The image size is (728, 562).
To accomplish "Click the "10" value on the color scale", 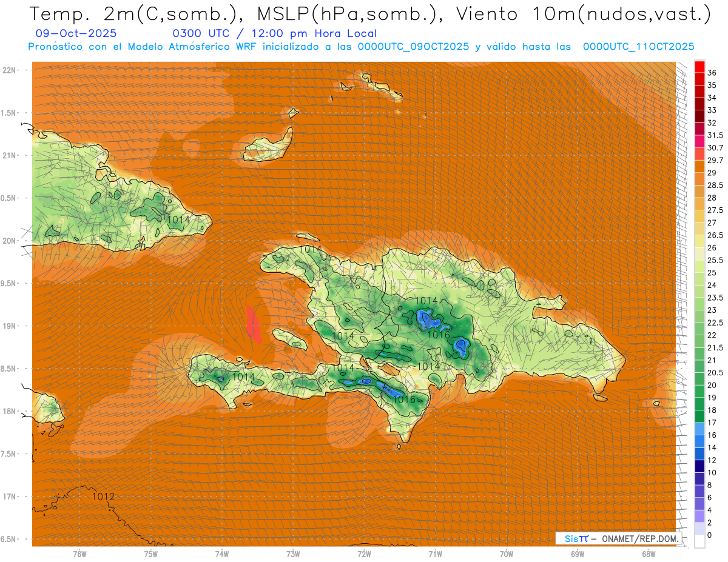I will (x=712, y=472).
